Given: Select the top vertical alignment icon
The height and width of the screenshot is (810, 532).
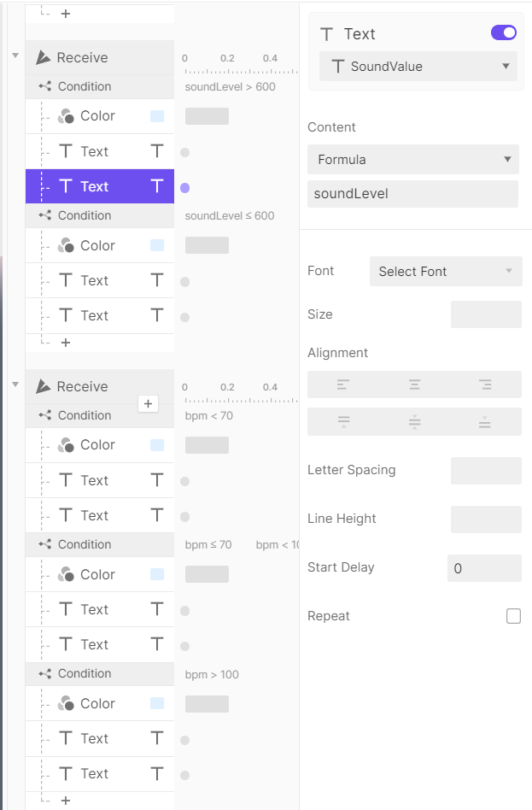Looking at the screenshot, I should [342, 421].
